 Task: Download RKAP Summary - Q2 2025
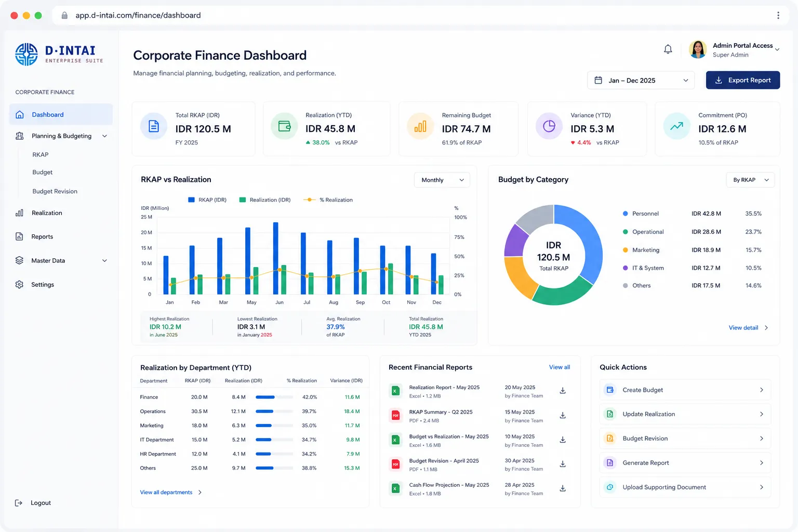[563, 416]
